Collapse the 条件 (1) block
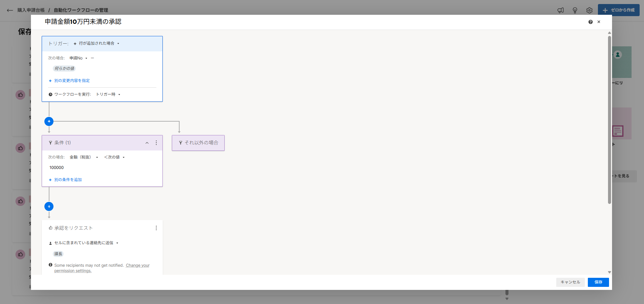The height and width of the screenshot is (304, 644). (x=147, y=143)
